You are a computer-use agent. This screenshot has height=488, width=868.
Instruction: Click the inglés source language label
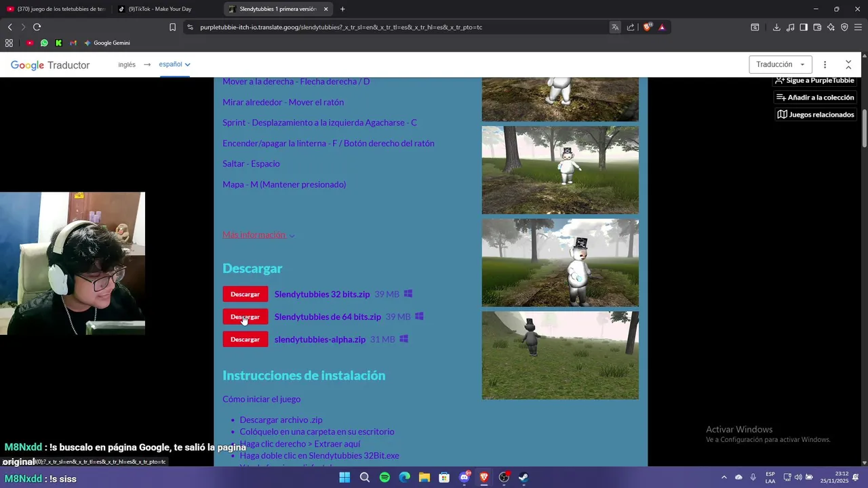coord(127,64)
